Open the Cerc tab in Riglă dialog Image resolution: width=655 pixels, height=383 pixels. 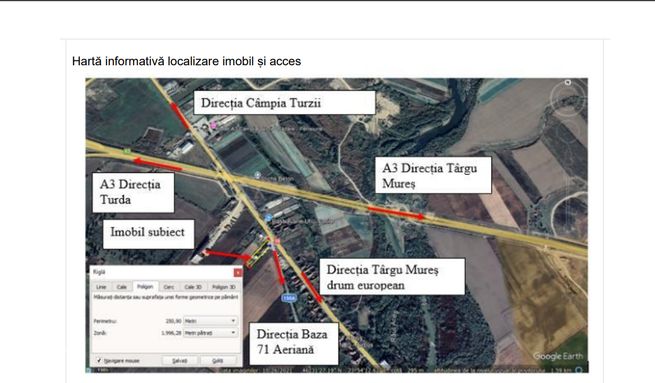point(169,287)
